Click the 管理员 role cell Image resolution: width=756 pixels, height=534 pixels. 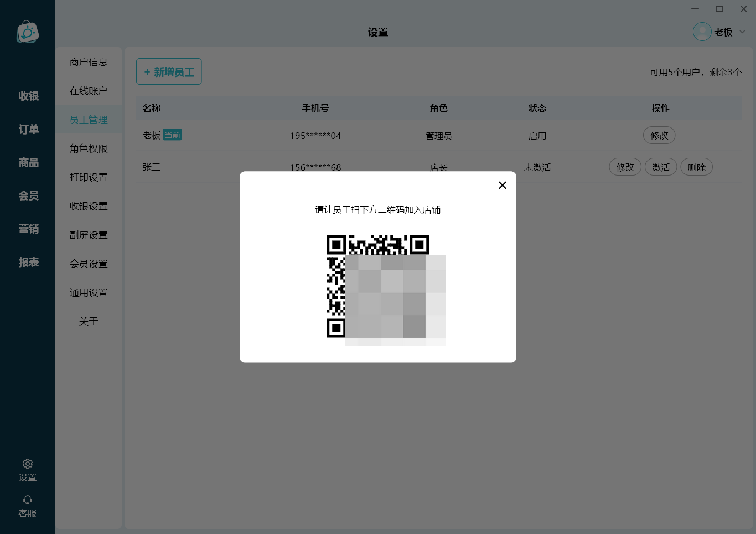[x=438, y=136]
